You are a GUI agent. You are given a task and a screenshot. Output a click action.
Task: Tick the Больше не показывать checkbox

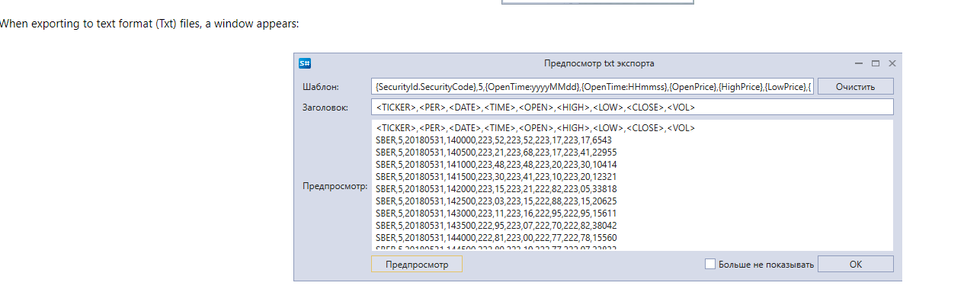click(710, 264)
